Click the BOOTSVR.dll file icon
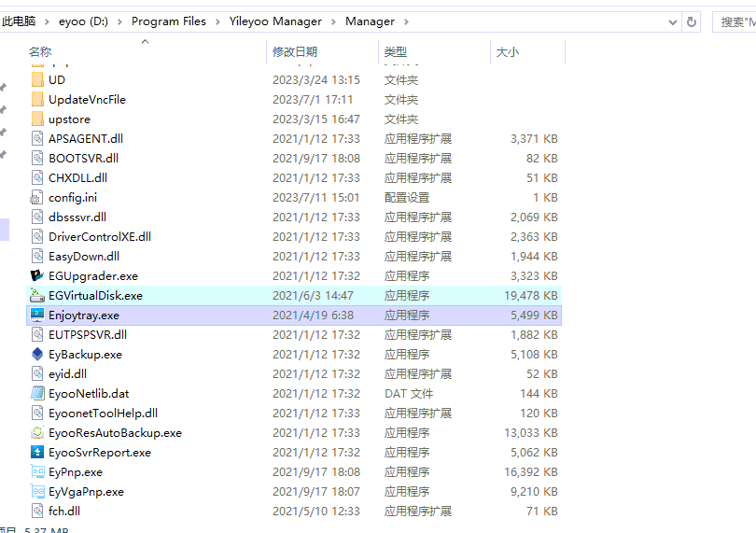The width and height of the screenshot is (756, 533). click(x=37, y=158)
